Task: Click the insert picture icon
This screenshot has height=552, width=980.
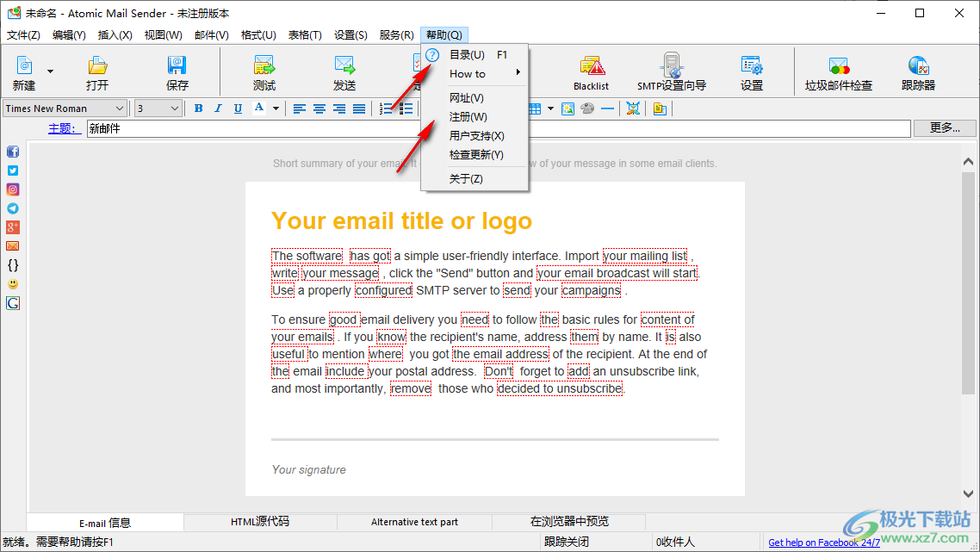Action: point(568,109)
